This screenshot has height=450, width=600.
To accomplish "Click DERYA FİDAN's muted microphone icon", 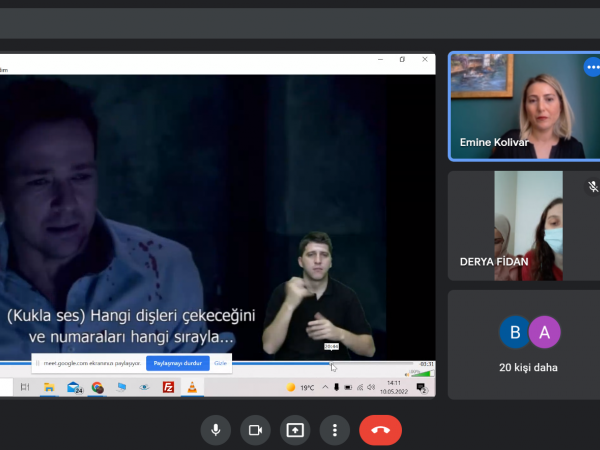I will pyautogui.click(x=593, y=187).
